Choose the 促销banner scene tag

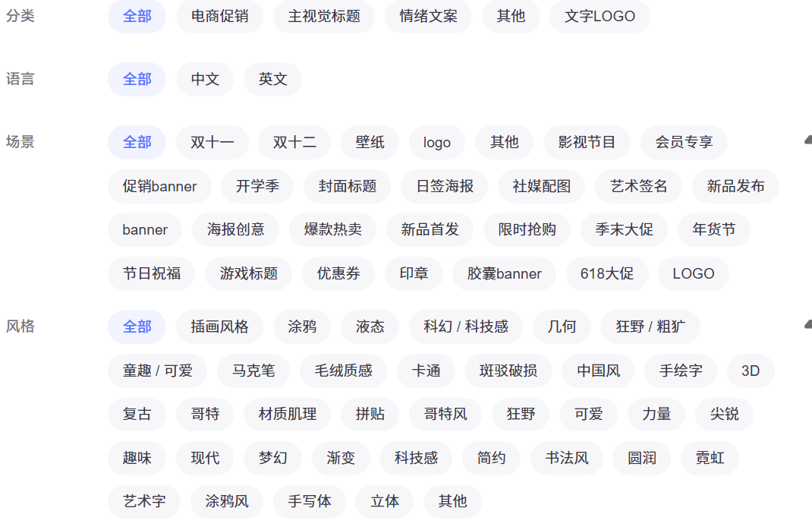[x=159, y=186]
